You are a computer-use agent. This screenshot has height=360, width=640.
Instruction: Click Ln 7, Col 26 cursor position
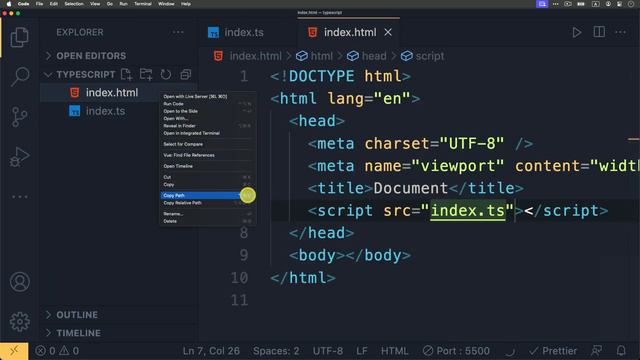click(211, 351)
